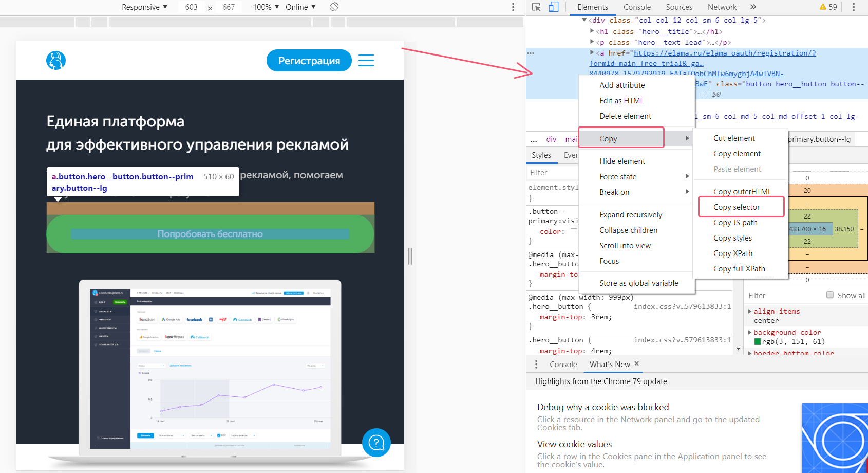The height and width of the screenshot is (473, 868).
Task: Toggle the device toolbar icon
Action: pos(553,7)
